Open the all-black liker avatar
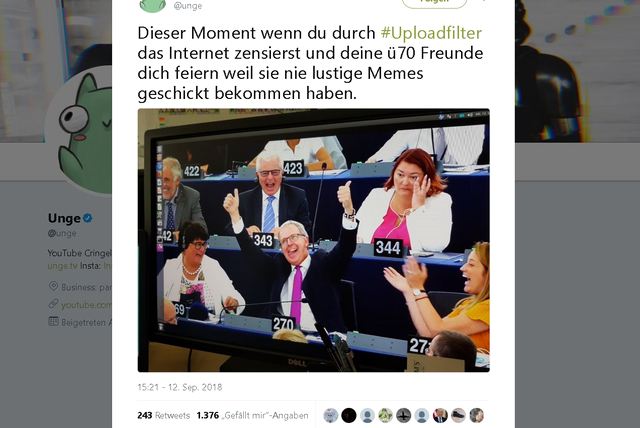Screen dimensions: 640x428 349,415
